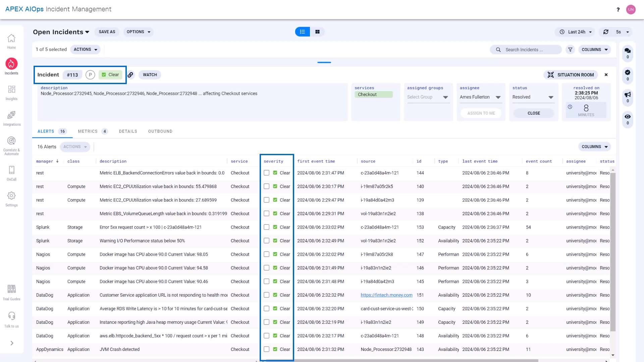Image resolution: width=644 pixels, height=362 pixels.
Task: Click the Checkout services tag
Action: pos(374,95)
